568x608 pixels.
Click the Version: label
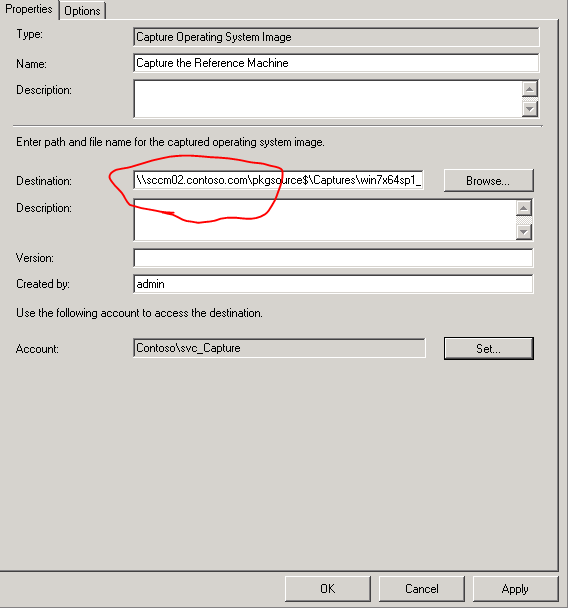coord(35,258)
